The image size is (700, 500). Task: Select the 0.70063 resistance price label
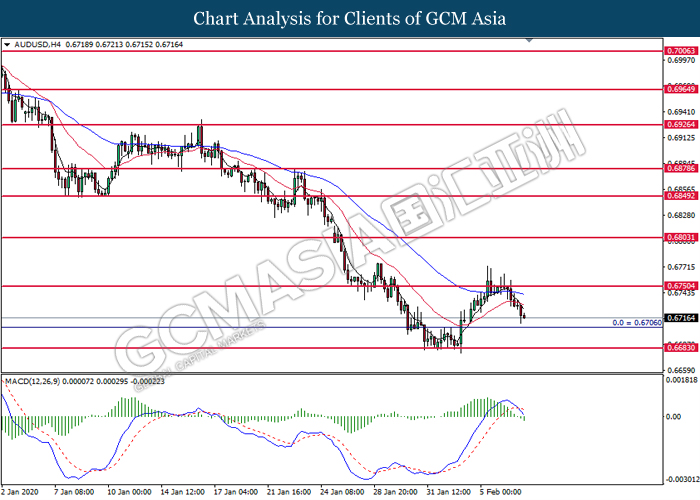click(680, 50)
